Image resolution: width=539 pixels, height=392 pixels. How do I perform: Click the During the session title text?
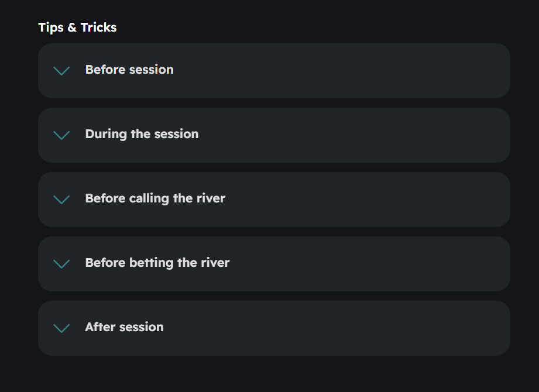tap(142, 134)
